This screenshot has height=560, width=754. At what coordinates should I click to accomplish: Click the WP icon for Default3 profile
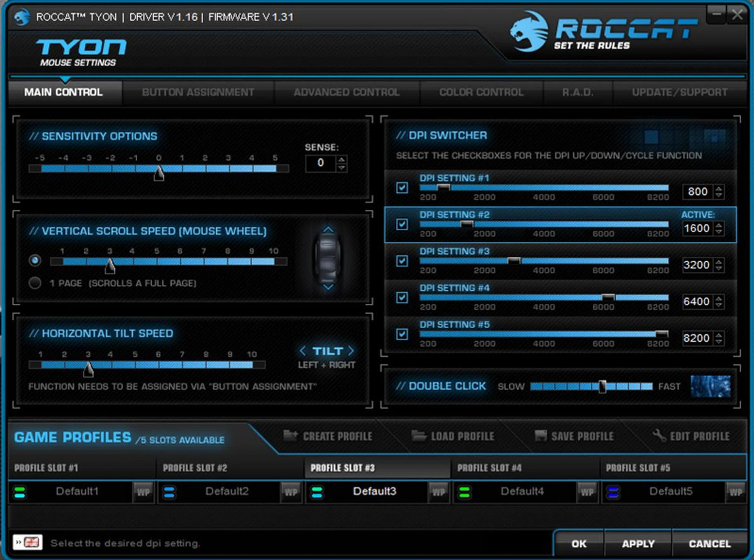coord(439,492)
